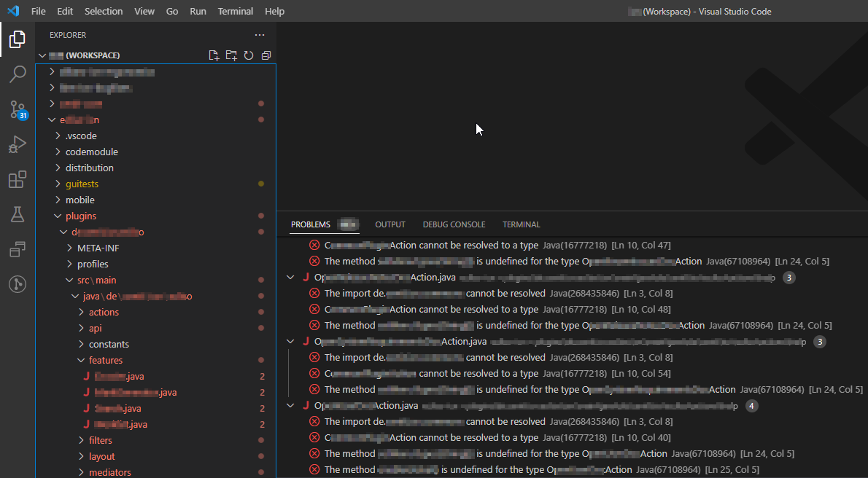
Task: Expand the mobile folder
Action: click(x=155, y=200)
